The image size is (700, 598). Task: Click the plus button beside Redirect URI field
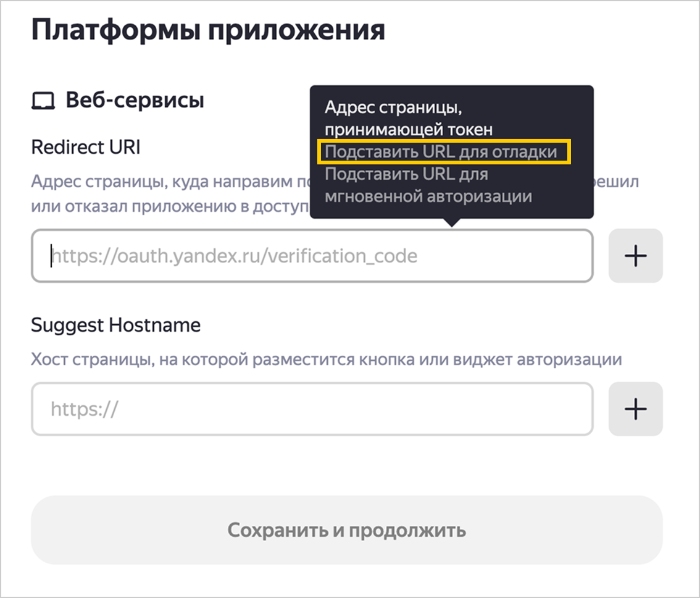[635, 256]
